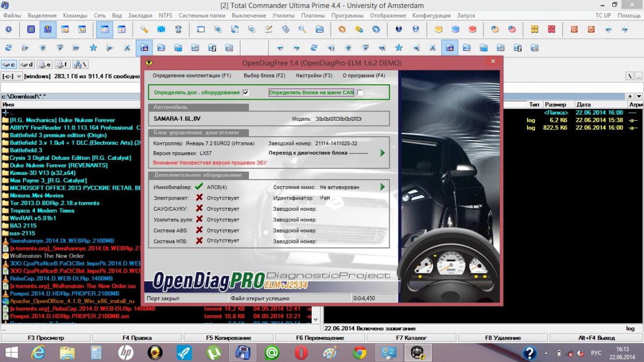Show hidden tray icons arrow

click(x=546, y=353)
